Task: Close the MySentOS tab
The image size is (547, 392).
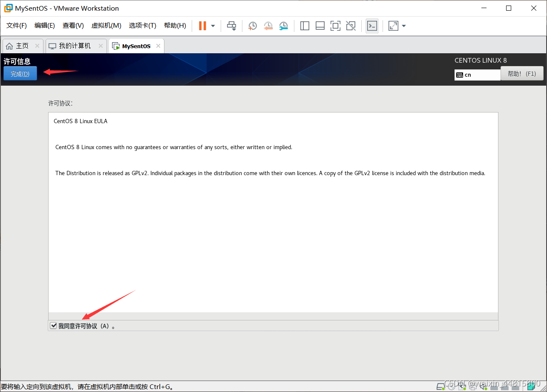Action: click(158, 46)
